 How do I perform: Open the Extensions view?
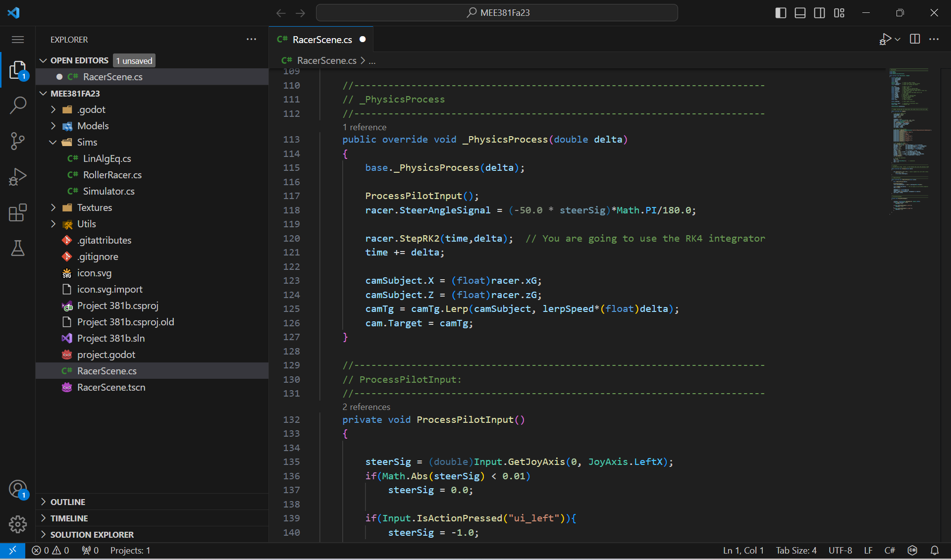click(18, 212)
